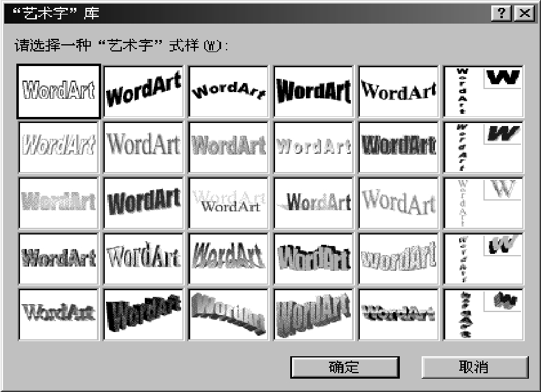Pick the tall gray 3D extruded WordArt in the bottom row

pyautogui.click(x=314, y=314)
